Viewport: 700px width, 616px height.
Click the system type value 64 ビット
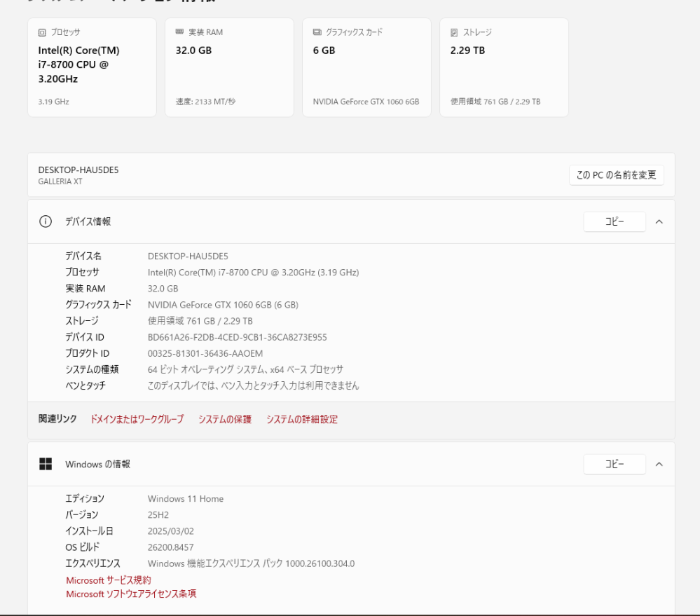[245, 369]
